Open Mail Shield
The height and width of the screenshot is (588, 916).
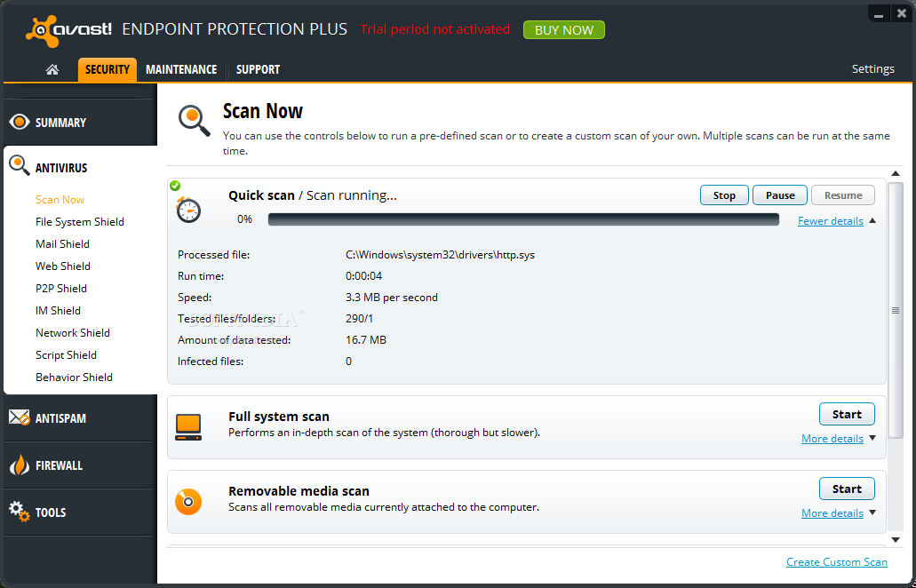point(62,244)
